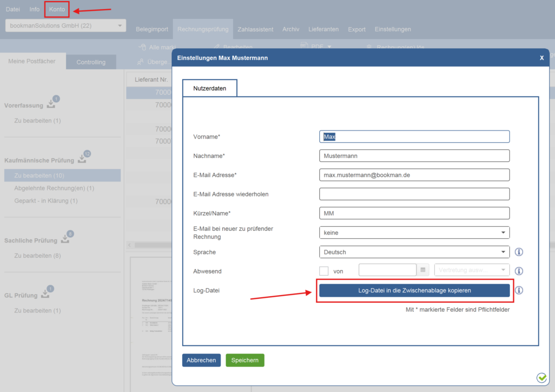Image resolution: width=555 pixels, height=392 pixels.
Task: Click the Kürzel/Name input field
Action: [414, 213]
